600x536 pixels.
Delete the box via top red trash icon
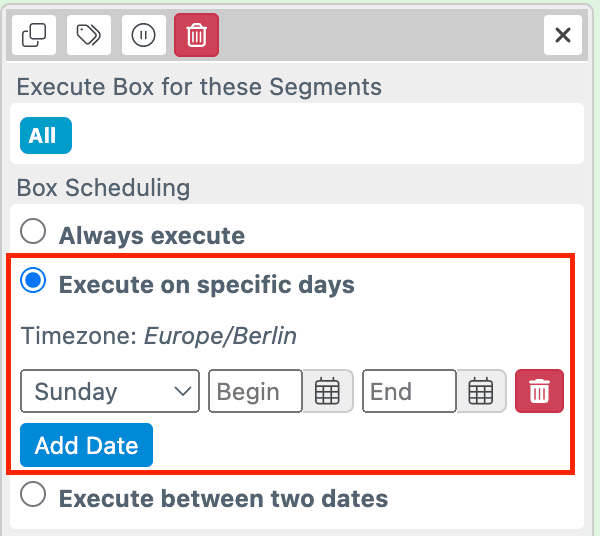point(196,36)
